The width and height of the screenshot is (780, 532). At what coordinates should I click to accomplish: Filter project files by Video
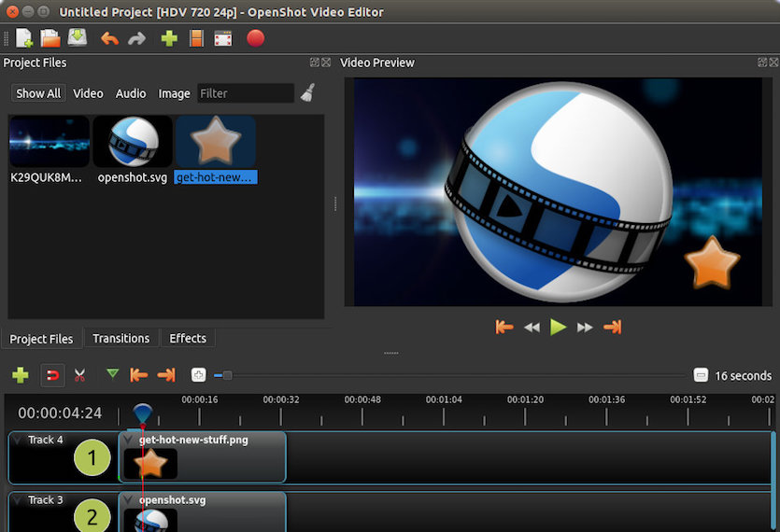tap(88, 93)
